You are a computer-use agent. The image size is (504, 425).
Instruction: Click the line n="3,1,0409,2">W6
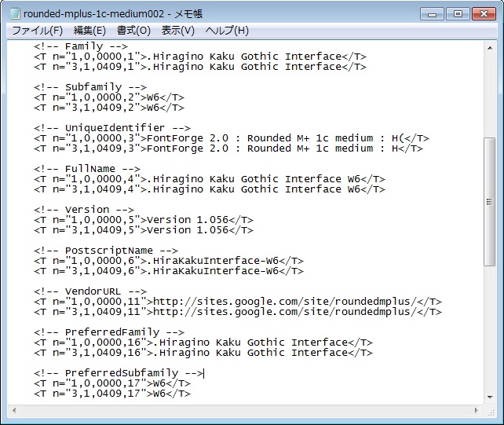pos(109,108)
